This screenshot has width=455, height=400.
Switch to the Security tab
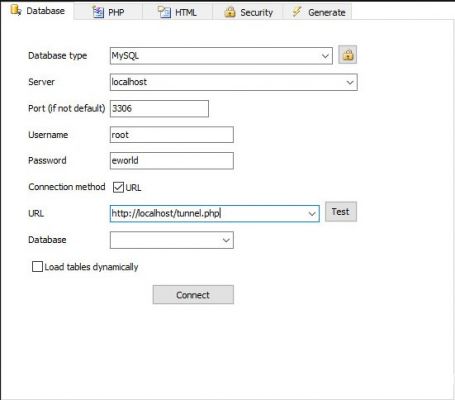[x=248, y=12]
